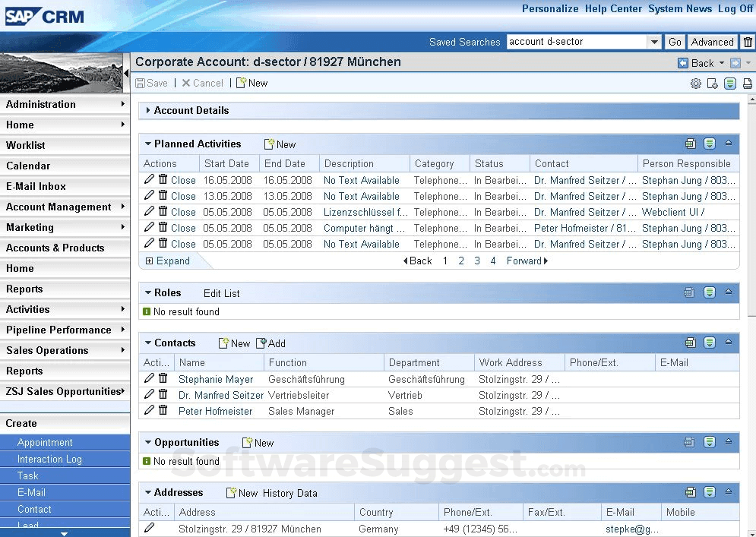Open Pipeline Performance menu
Screen dimensions: 756x537
click(65, 330)
